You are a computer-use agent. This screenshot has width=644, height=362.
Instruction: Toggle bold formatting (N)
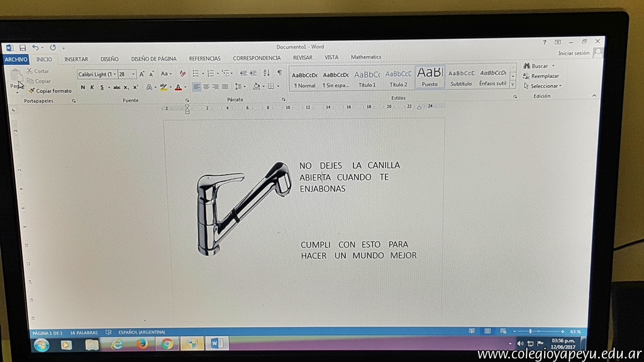[x=82, y=87]
